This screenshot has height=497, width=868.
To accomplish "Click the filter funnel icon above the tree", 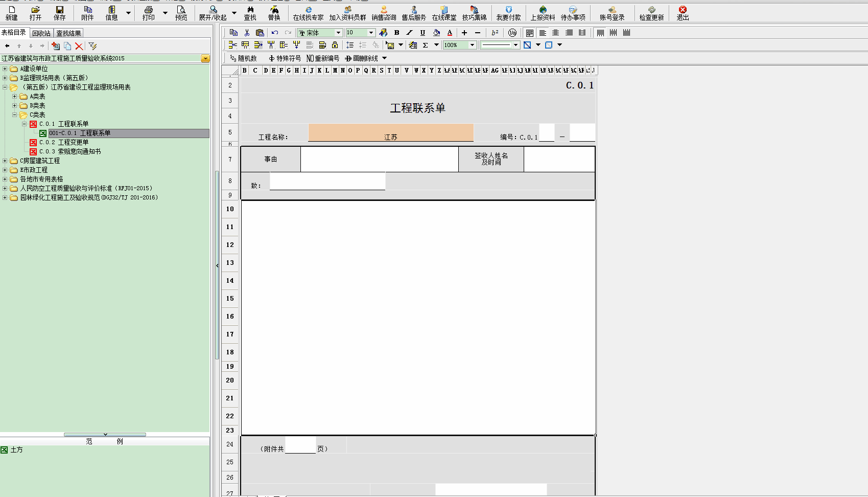I will pyautogui.click(x=92, y=46).
